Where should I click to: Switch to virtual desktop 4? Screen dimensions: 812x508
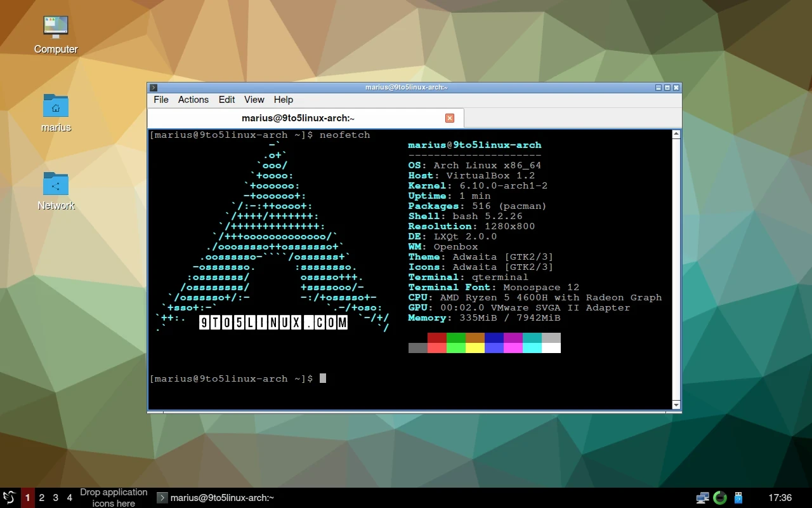tap(70, 498)
